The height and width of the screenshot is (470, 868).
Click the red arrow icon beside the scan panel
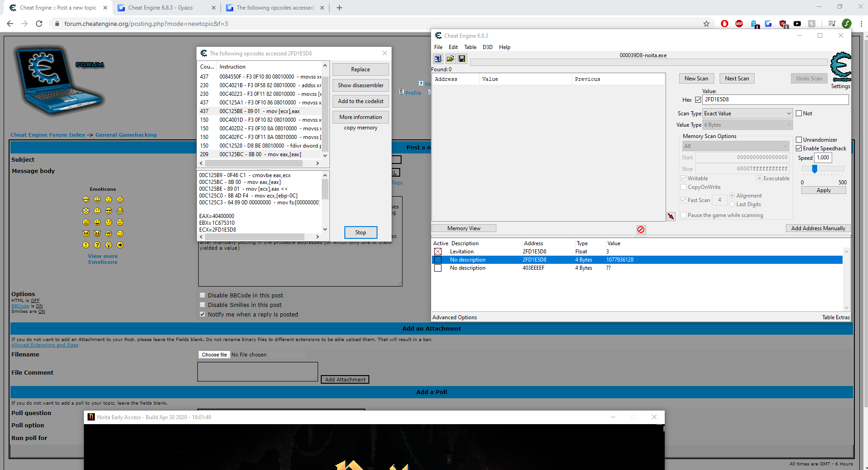[671, 217]
